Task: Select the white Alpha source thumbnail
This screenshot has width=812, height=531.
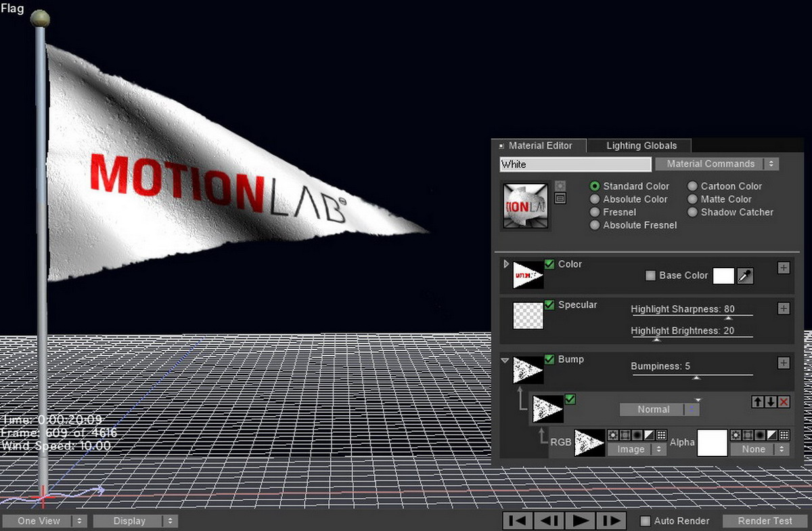Action: click(x=713, y=442)
